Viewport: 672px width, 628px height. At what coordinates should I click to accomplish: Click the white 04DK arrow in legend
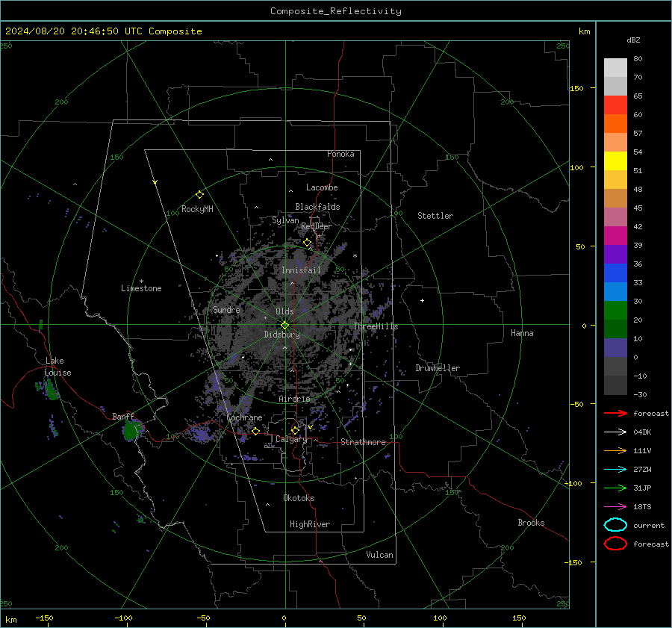tap(615, 432)
